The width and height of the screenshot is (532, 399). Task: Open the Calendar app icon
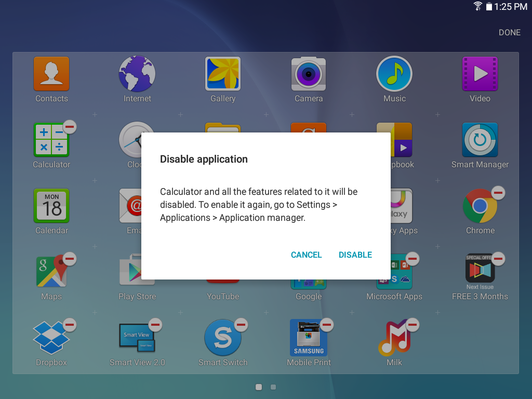pyautogui.click(x=51, y=206)
